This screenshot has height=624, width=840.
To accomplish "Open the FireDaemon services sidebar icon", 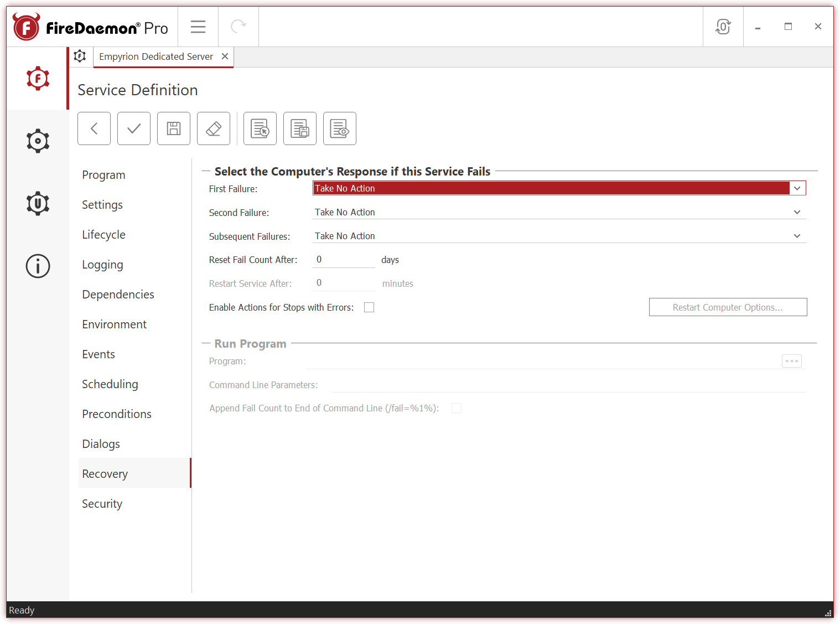I will point(38,79).
